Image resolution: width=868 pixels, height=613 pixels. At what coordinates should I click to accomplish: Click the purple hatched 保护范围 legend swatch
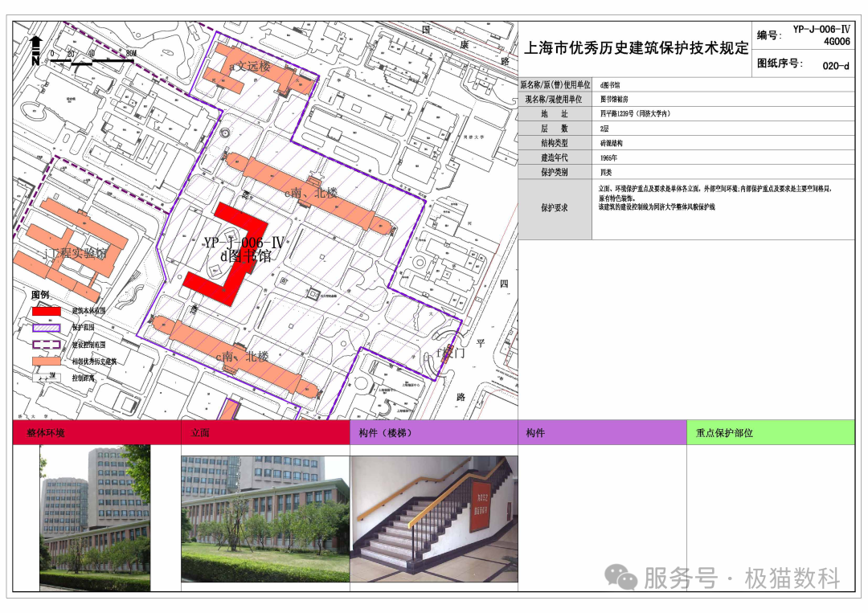pos(47,328)
